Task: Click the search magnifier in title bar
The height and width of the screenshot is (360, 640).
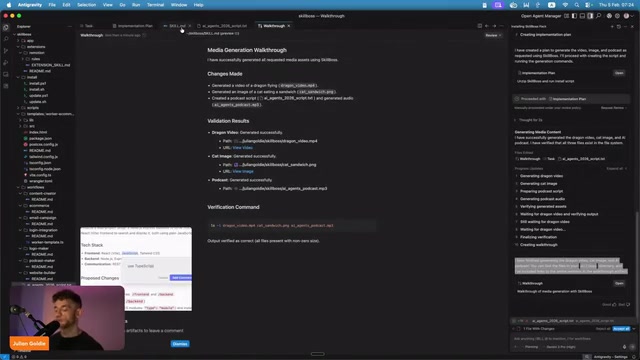Action: pos(598,16)
